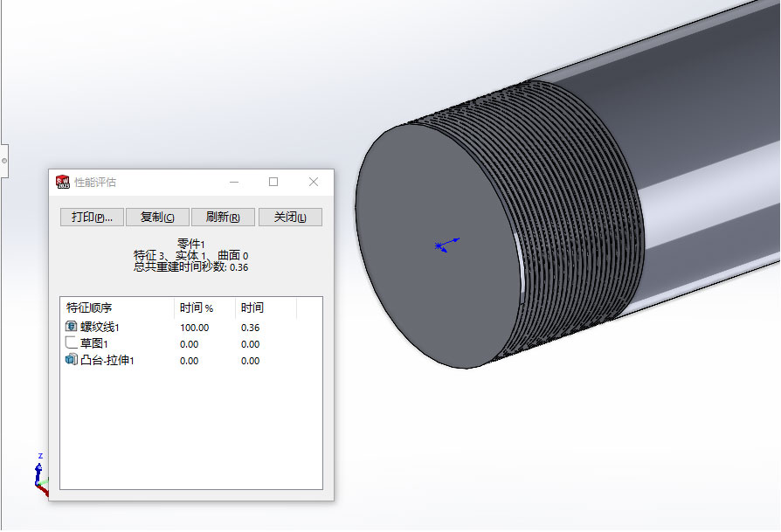Click the 草图1 sketch icon
This screenshot has width=781, height=532.
coord(72,343)
